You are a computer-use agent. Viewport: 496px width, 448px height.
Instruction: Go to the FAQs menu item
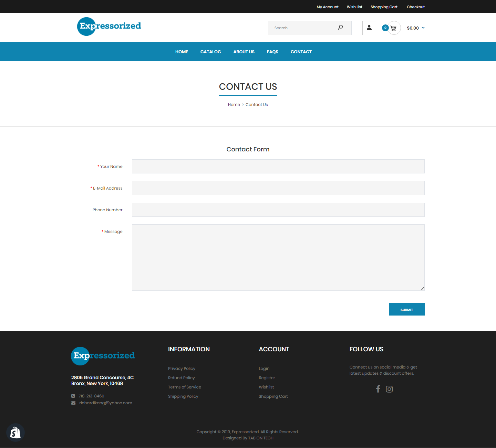tap(272, 52)
